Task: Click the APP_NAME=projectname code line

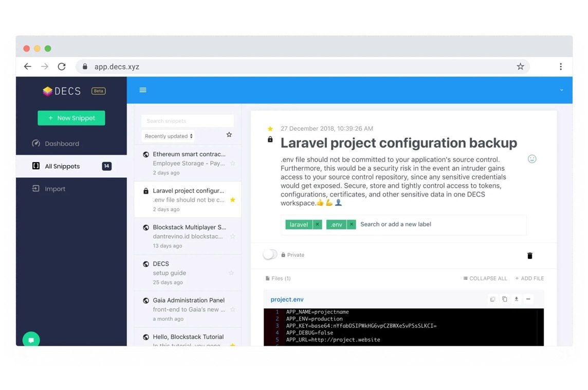Action: click(x=317, y=312)
